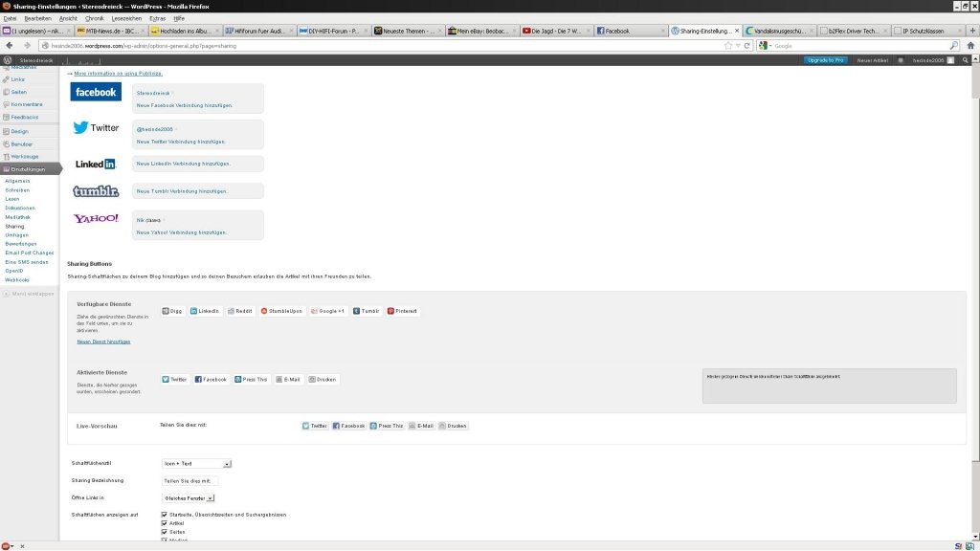Viewport: 980px width, 551px height.
Task: Click the Reddit button in available services
Action: pos(240,311)
